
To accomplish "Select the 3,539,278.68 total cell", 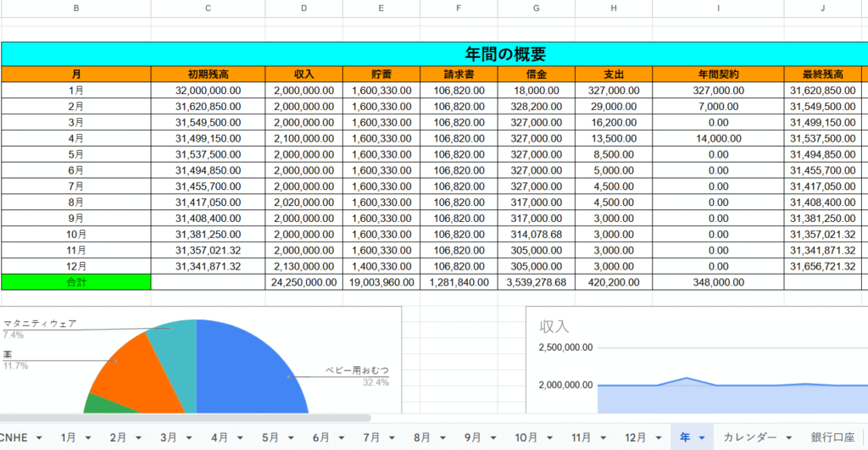I will tap(537, 282).
